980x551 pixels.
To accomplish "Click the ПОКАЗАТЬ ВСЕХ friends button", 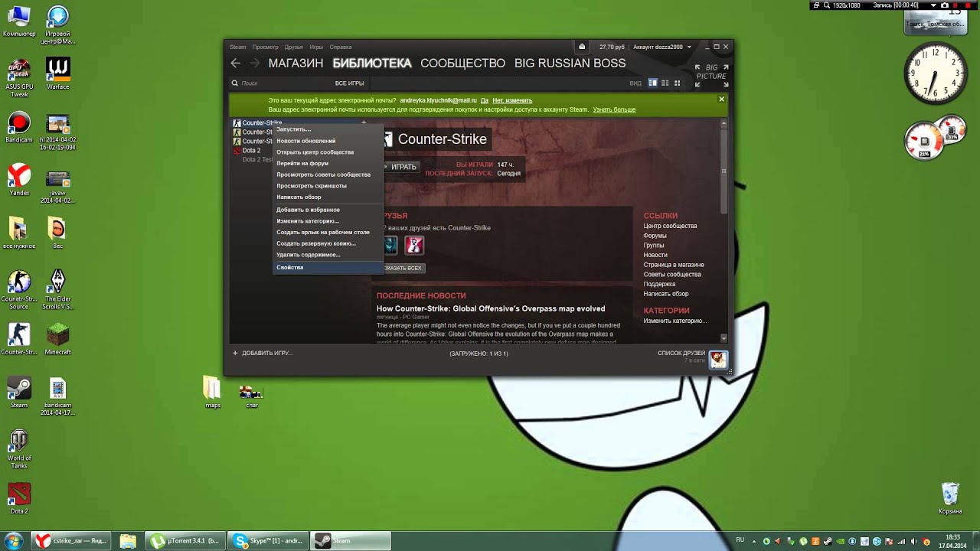I will [x=403, y=268].
